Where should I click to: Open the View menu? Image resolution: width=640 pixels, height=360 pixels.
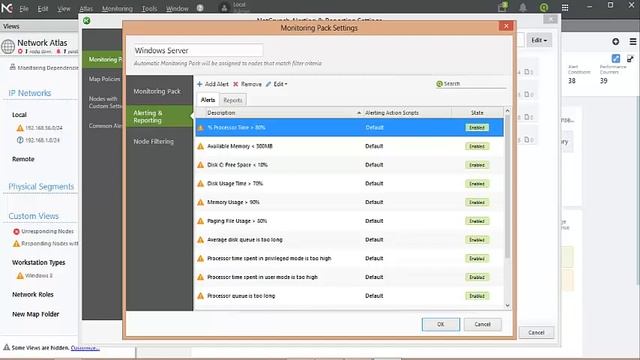click(63, 9)
